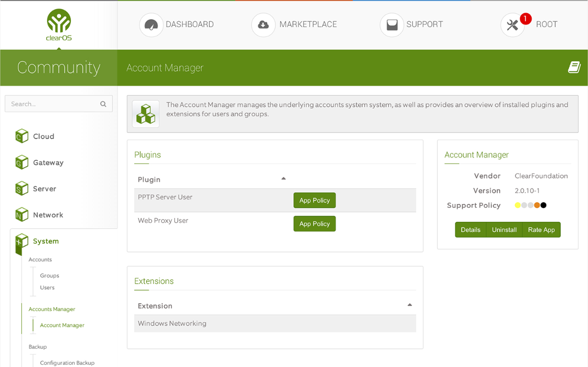Click the orange support policy dot
Screen dimensions: 588x367
537,205
